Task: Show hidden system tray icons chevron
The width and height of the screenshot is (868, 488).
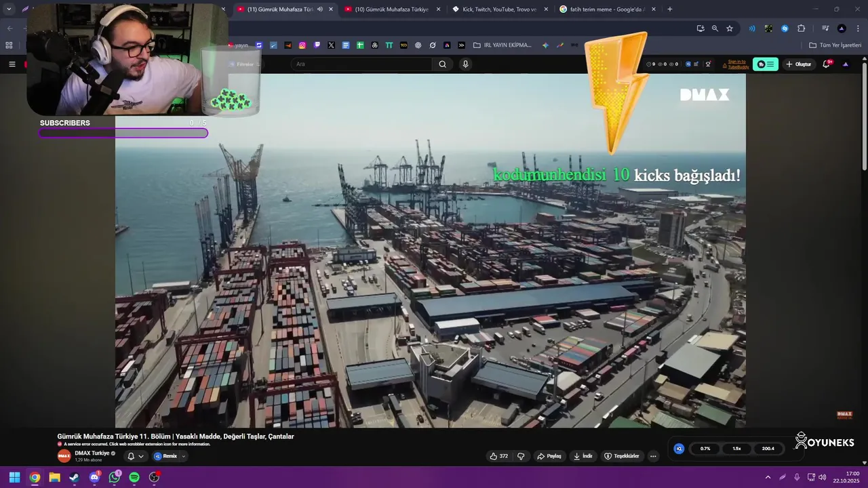Action: coord(768,477)
